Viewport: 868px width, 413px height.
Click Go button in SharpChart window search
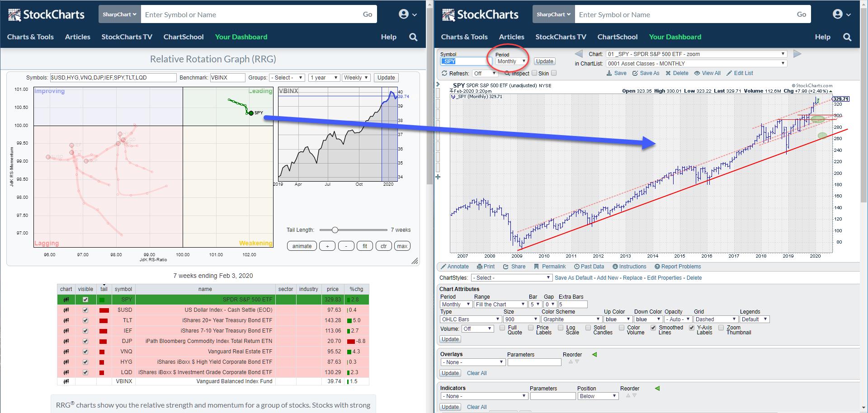tap(802, 14)
